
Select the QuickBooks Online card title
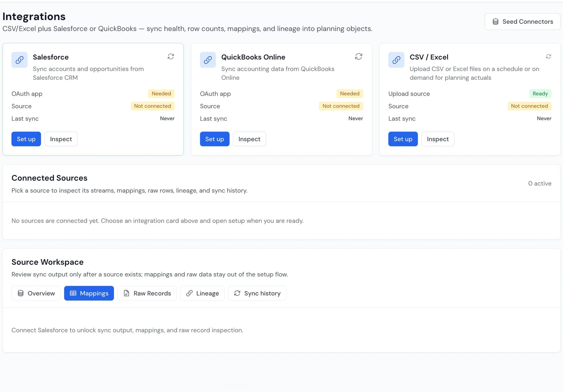pos(253,57)
